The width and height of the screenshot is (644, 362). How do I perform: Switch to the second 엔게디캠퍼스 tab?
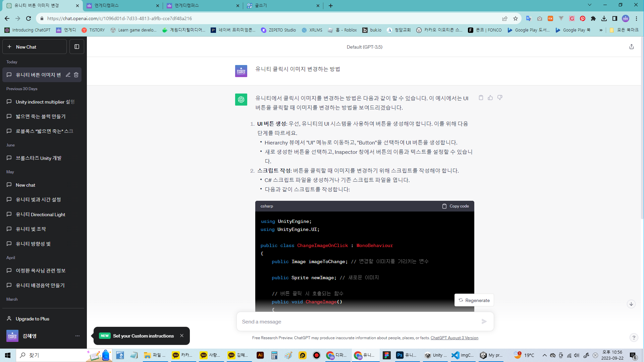203,6
